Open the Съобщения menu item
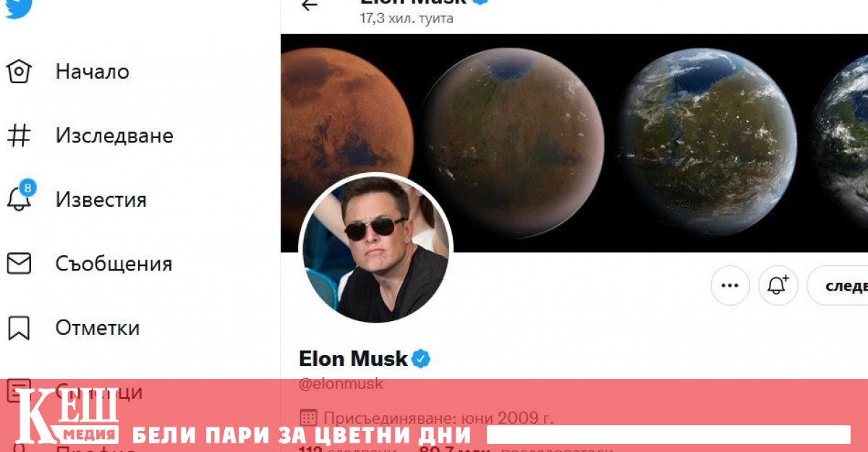 tap(114, 264)
